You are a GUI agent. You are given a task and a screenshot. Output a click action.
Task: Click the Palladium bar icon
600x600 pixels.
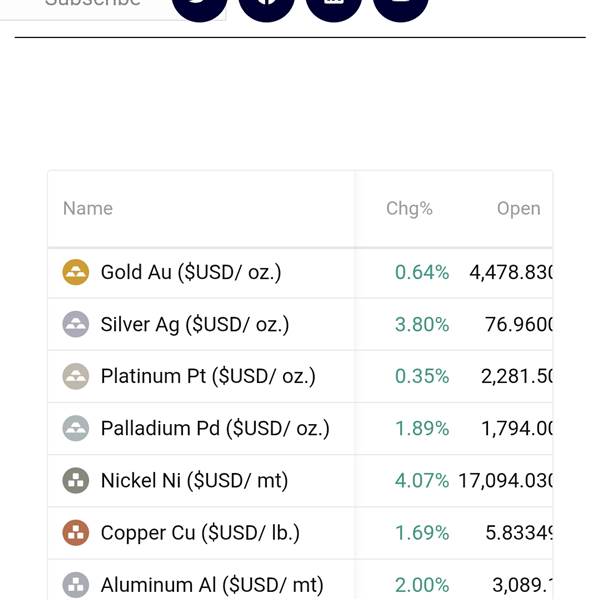pos(76,428)
